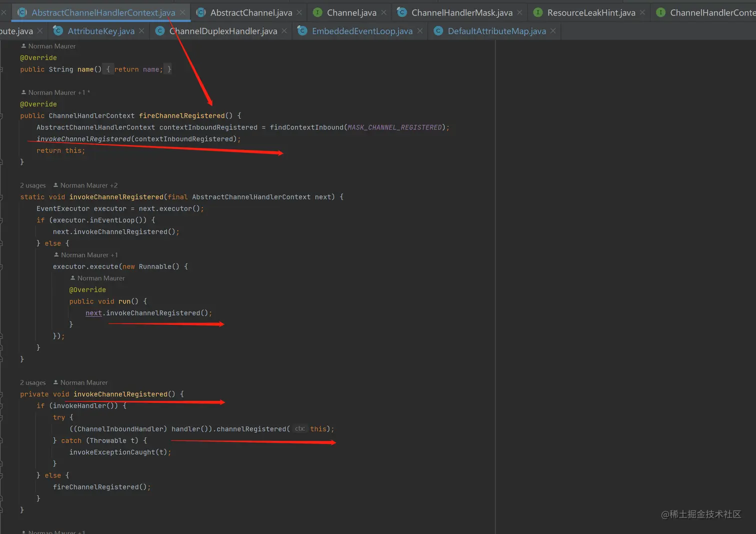This screenshot has height=534, width=756.
Task: Click the inEventLoop() call
Action: click(118, 220)
